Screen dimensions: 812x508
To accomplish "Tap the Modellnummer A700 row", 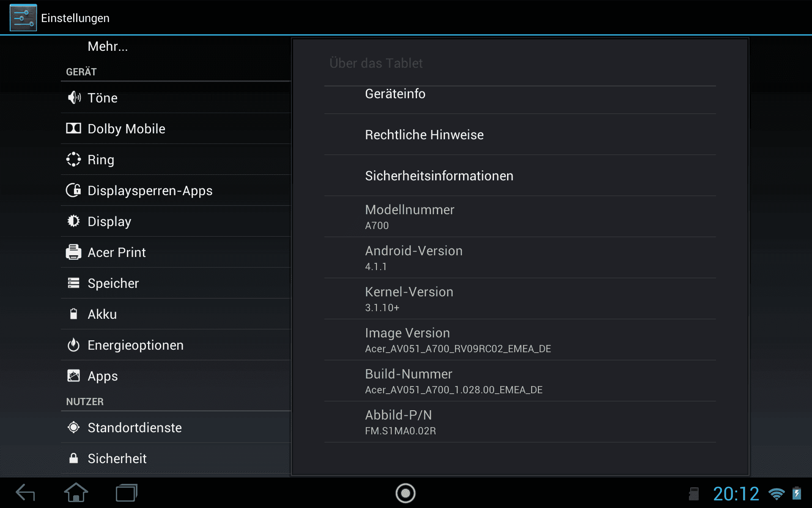I will click(x=520, y=217).
